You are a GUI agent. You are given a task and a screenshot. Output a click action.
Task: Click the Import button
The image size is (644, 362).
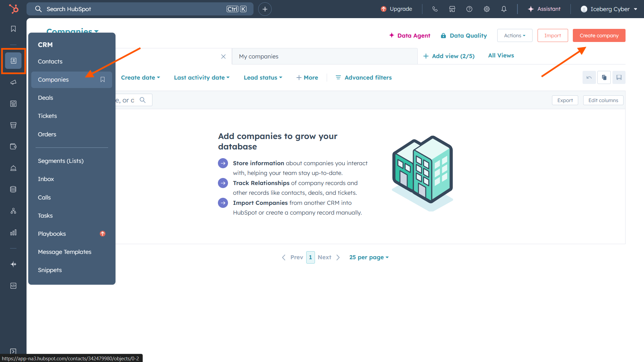pos(553,36)
